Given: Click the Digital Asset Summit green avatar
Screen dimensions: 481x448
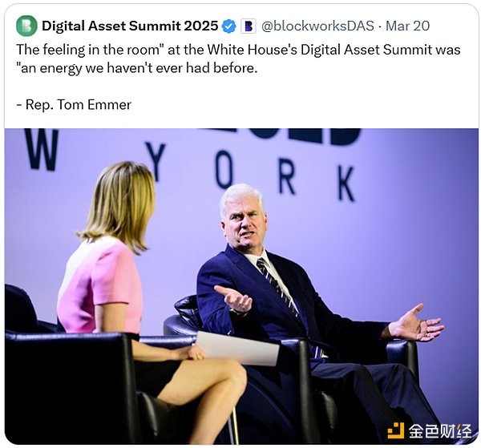Looking at the screenshot, I should tap(26, 26).
